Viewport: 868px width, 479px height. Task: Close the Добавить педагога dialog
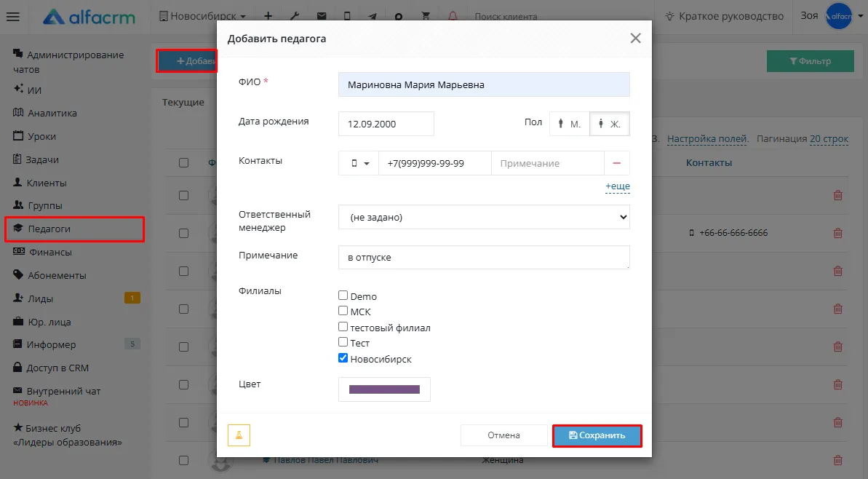[635, 38]
